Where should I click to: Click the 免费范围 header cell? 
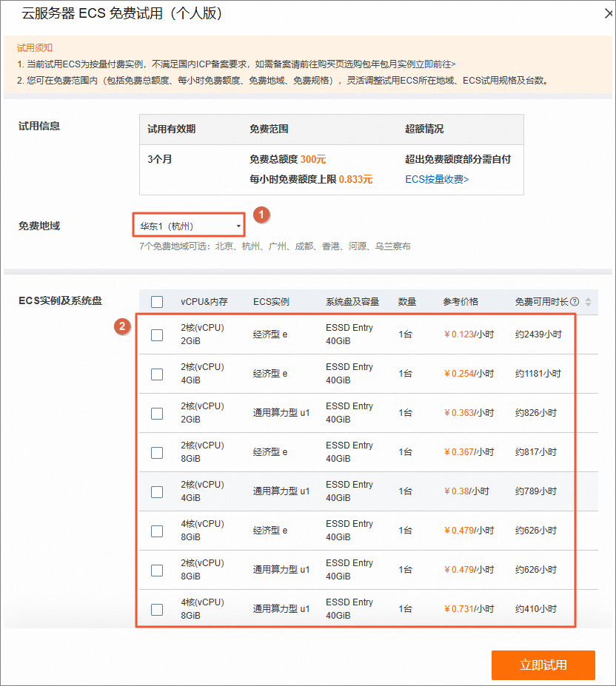[x=269, y=129]
